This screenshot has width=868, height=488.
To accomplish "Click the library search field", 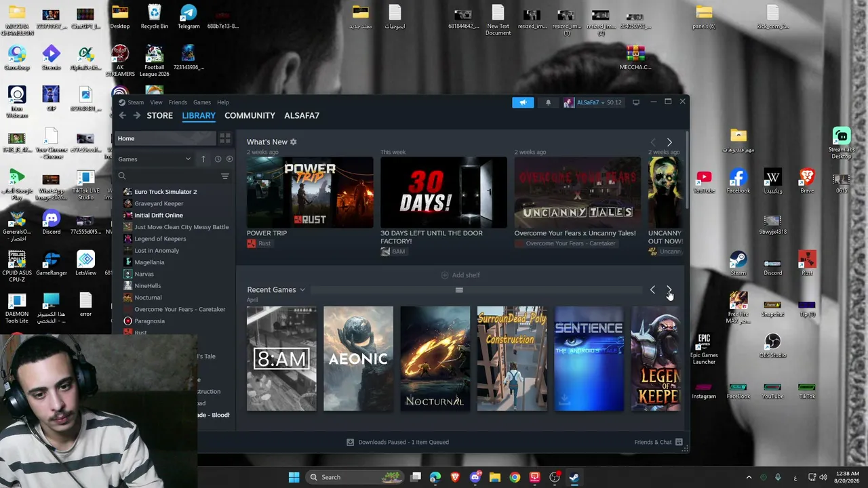I will [x=167, y=176].
